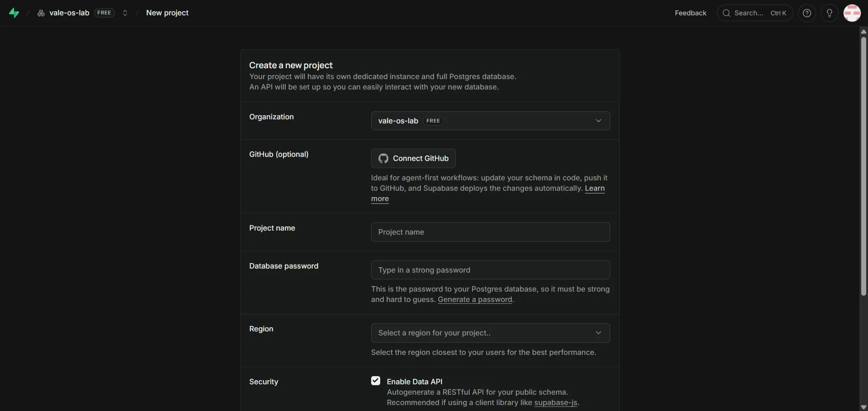Open the supabase-js link
868x411 pixels.
556,403
